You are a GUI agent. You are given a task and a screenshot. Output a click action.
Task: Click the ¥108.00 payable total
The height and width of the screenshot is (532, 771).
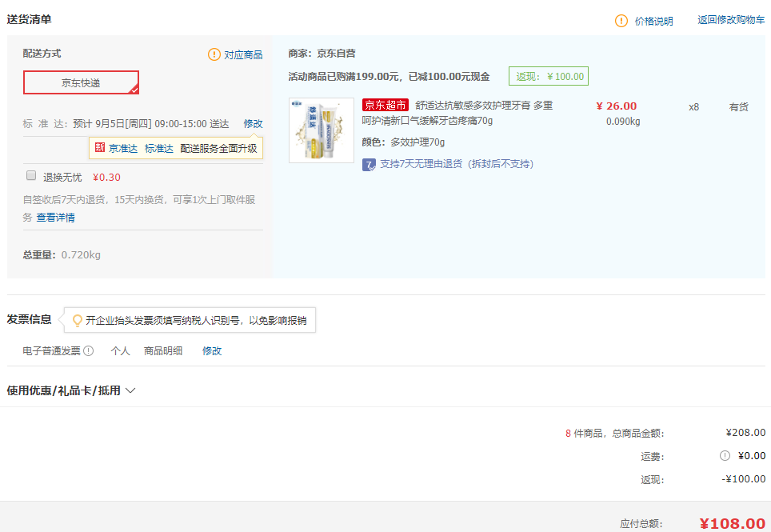click(733, 524)
